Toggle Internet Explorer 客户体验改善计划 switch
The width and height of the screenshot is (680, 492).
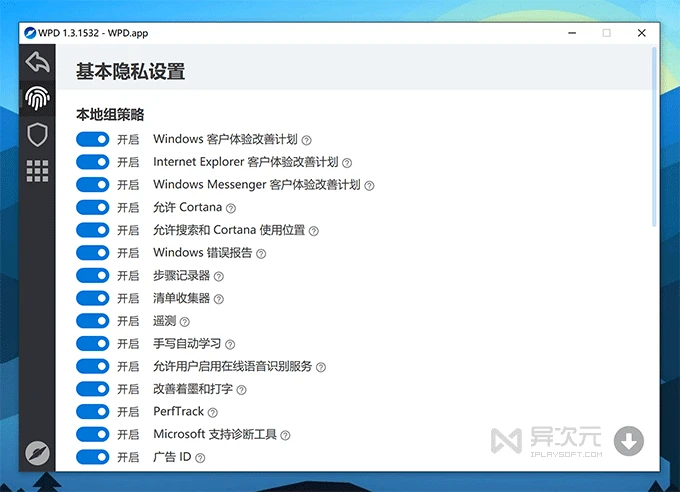coord(92,162)
